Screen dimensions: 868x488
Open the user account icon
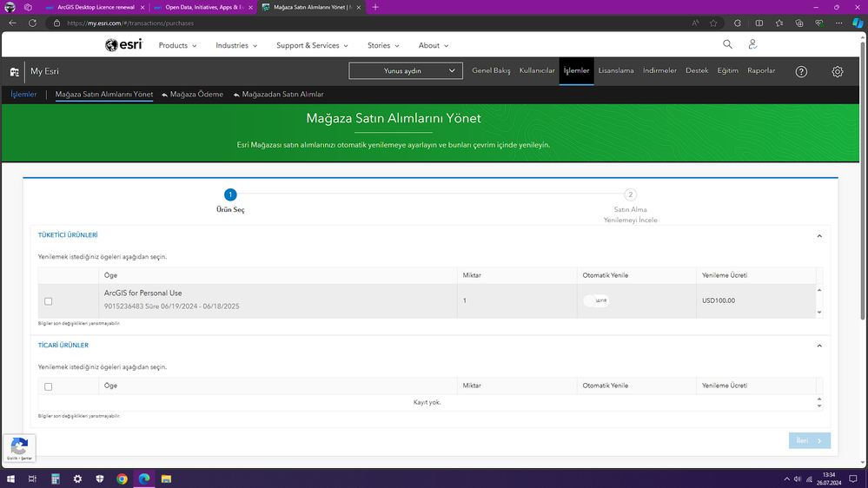pos(752,44)
